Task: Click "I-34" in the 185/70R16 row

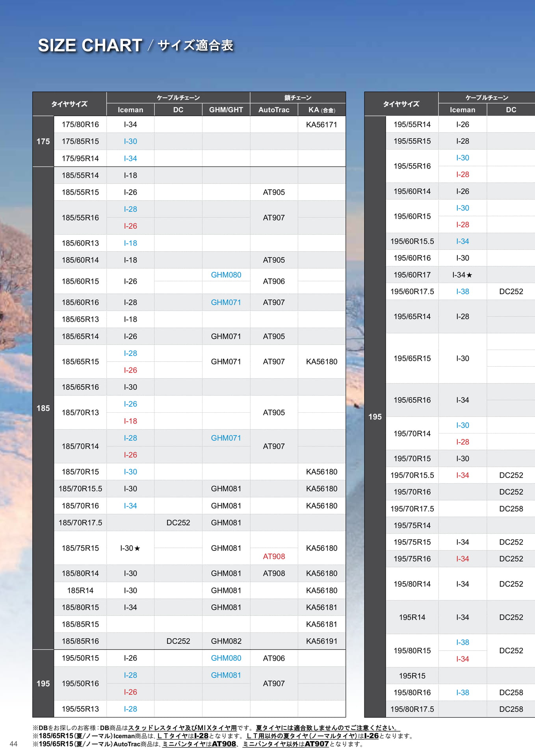Action: [x=130, y=506]
